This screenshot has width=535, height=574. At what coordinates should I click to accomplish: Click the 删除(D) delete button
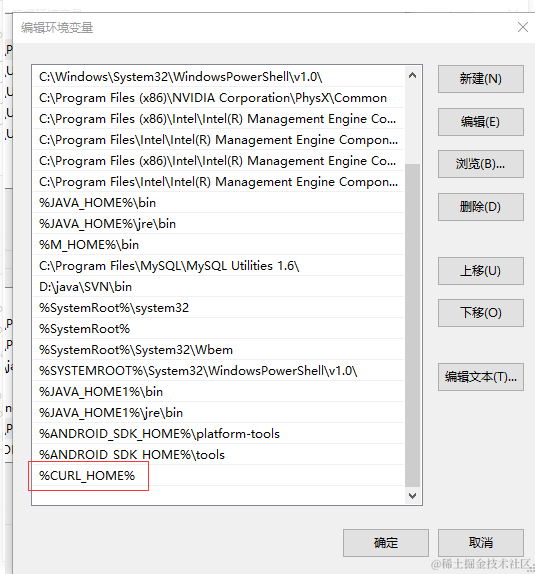coord(480,207)
